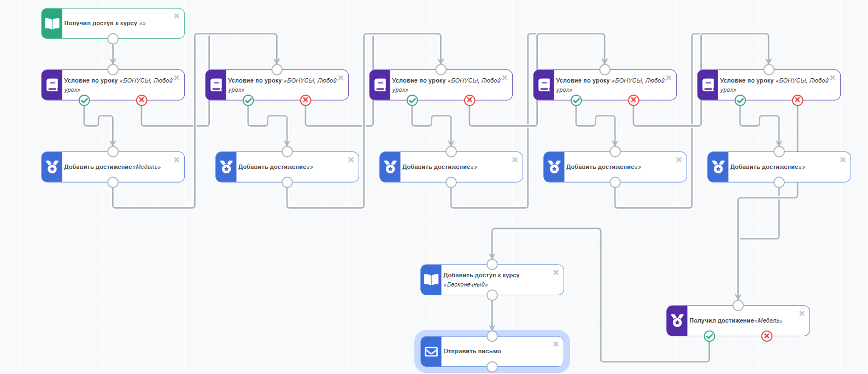The height and width of the screenshot is (374, 868).
Task: Select «Добавить доступ к курсу» title text
Action: [482, 276]
